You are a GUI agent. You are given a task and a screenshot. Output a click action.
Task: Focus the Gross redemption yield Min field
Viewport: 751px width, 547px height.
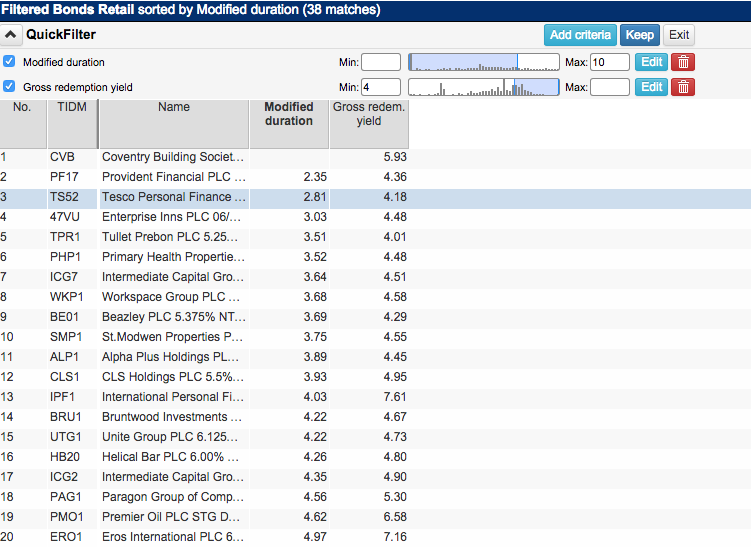tap(381, 87)
